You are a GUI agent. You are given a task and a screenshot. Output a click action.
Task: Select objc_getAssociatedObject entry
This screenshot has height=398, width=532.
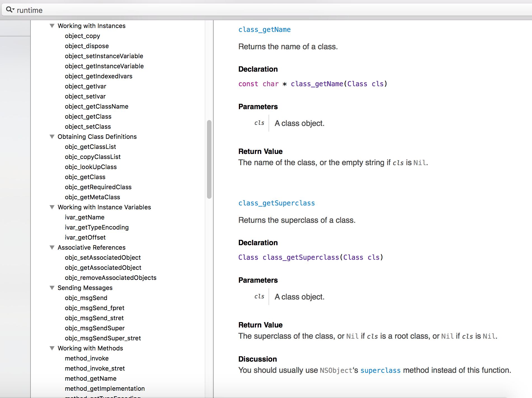[x=103, y=268]
